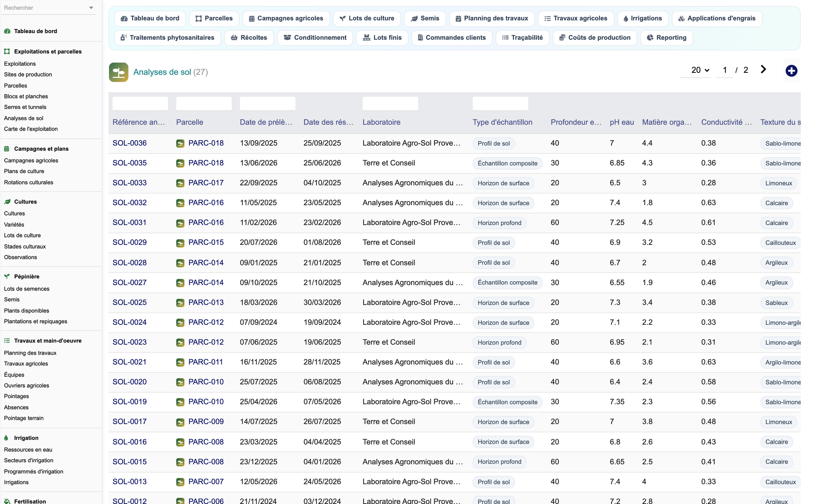Open the Rechercher search dropdown arrow
This screenshot has width=815, height=504.
tap(91, 8)
